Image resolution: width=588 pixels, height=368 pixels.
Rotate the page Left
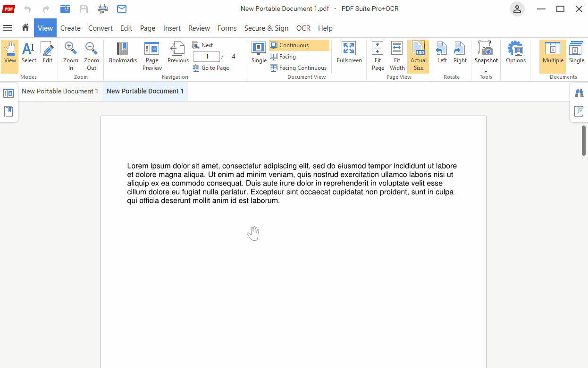tap(442, 52)
